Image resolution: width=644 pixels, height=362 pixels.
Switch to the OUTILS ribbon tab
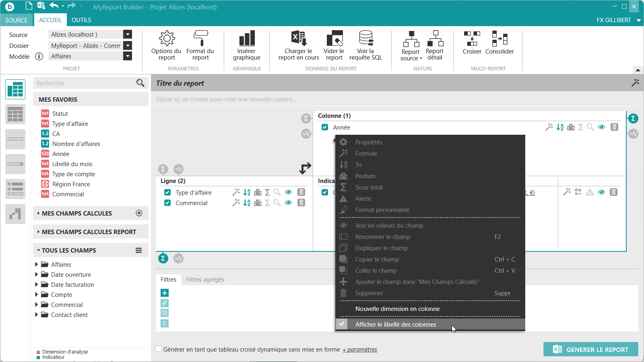pyautogui.click(x=81, y=20)
